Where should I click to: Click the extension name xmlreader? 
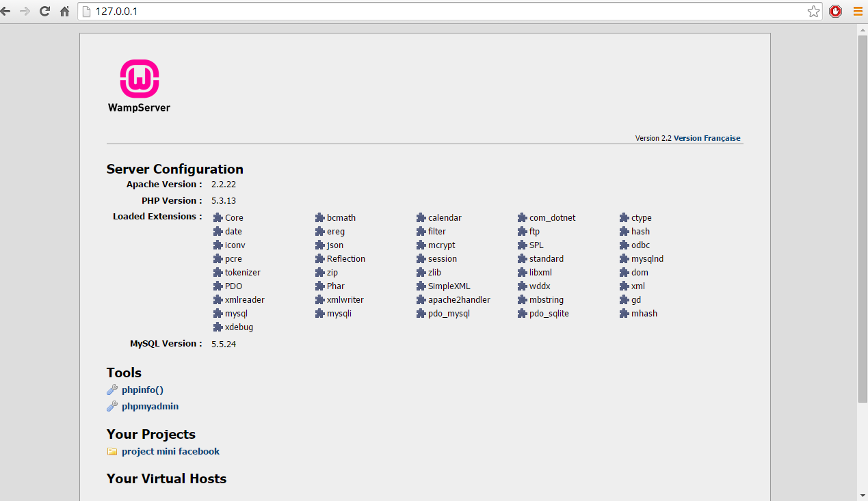[x=245, y=299]
